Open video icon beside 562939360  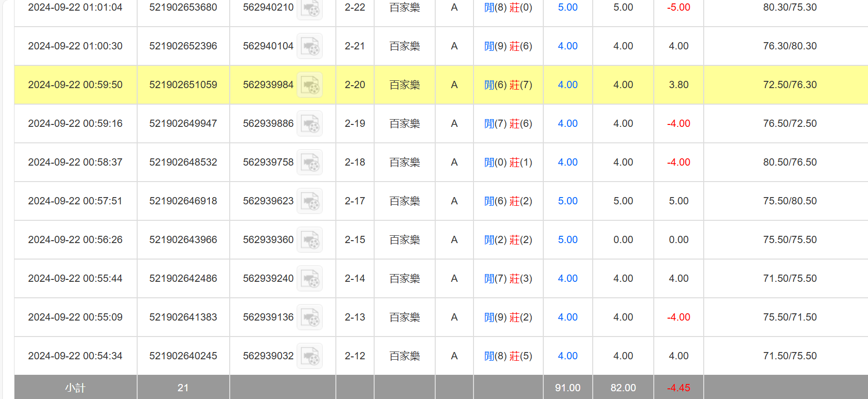310,240
